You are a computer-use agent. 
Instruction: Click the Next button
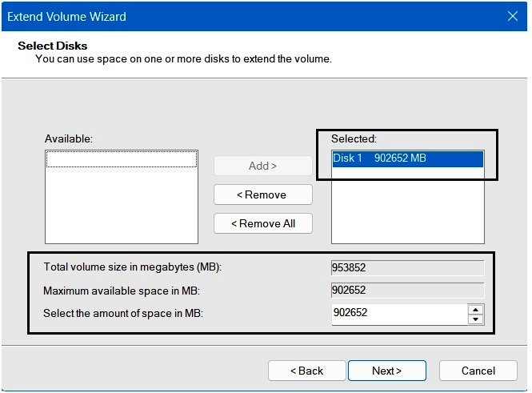386,371
